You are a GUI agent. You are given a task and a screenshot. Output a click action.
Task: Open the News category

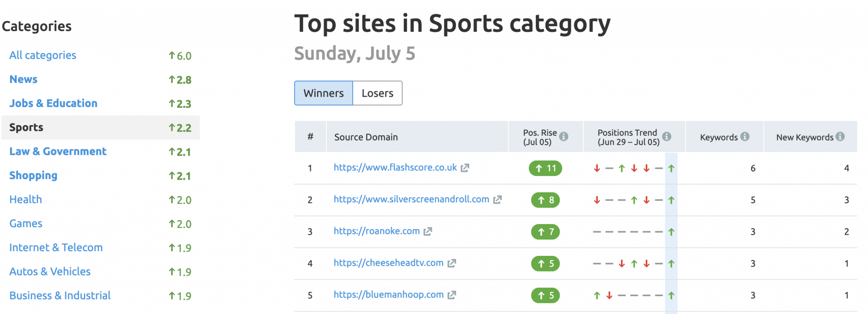click(x=23, y=79)
